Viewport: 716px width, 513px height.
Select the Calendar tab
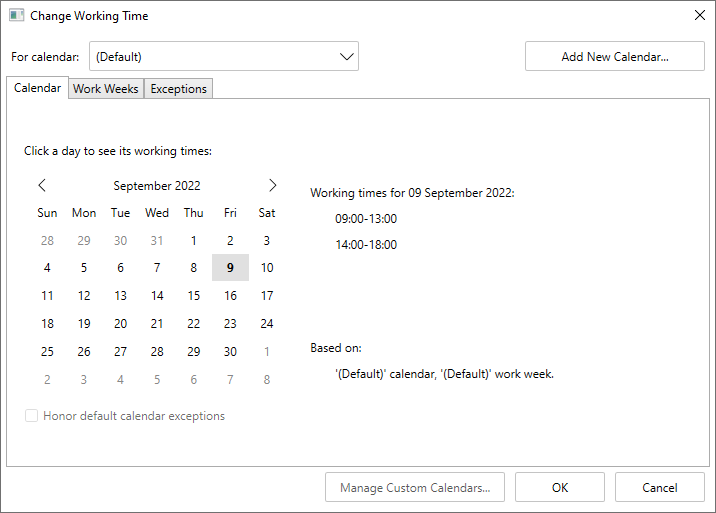click(x=37, y=88)
